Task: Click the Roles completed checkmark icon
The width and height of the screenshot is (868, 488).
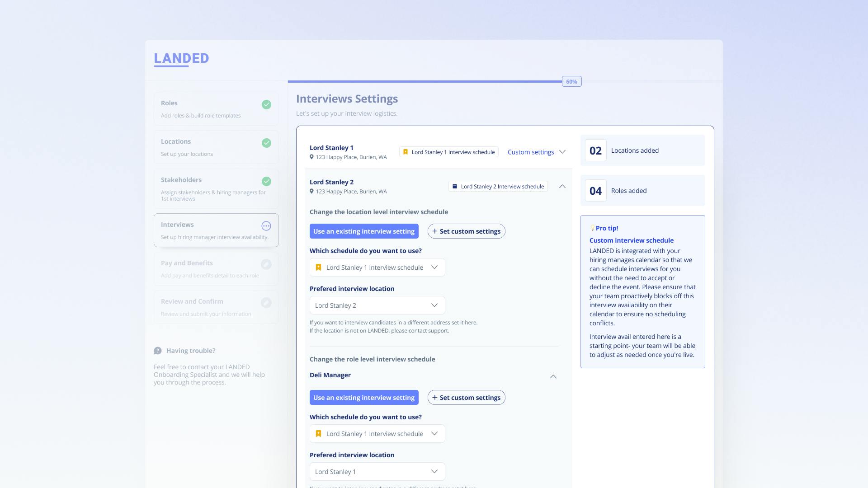Action: tap(266, 104)
